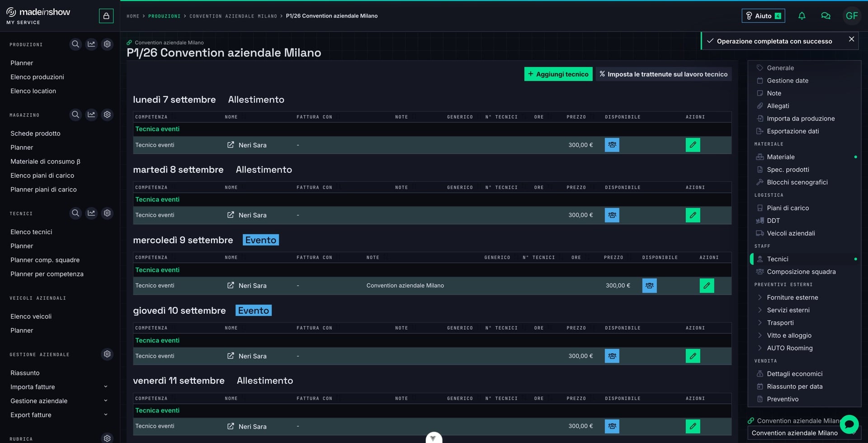Check availability for Neri Sara on mercoledì 9 settembre
The height and width of the screenshot is (443, 868).
[x=649, y=286]
